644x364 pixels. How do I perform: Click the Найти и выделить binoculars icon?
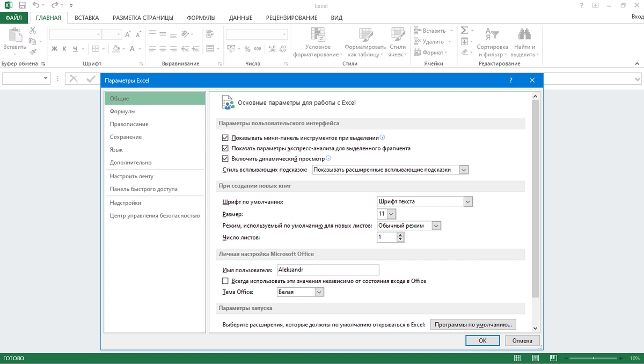coord(523,34)
